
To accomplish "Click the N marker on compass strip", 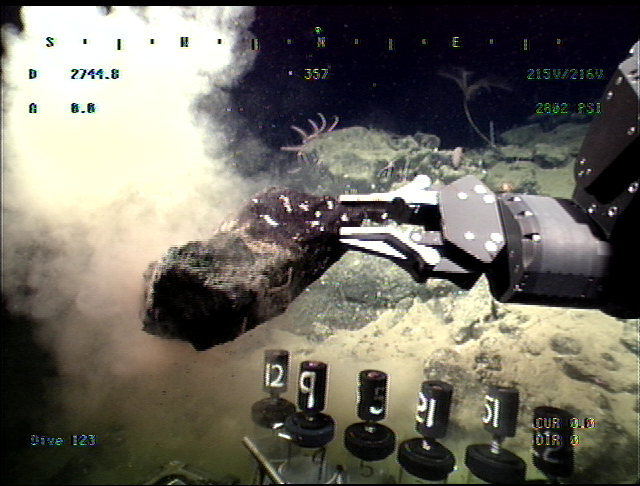I will (321, 42).
